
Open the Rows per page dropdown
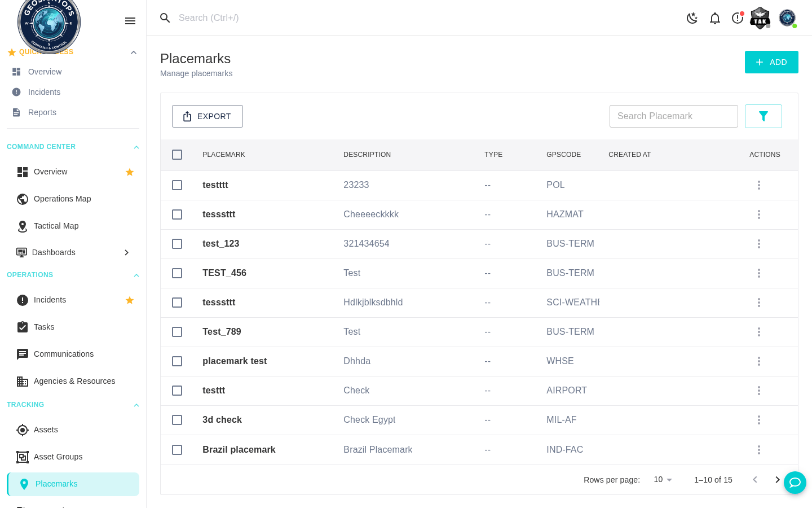(663, 479)
